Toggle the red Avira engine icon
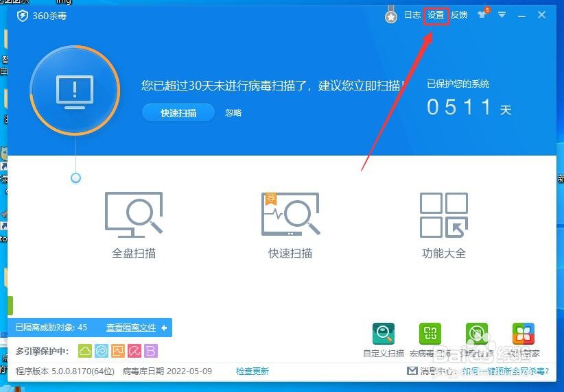Screen dimensions: 564x392 (x=134, y=351)
